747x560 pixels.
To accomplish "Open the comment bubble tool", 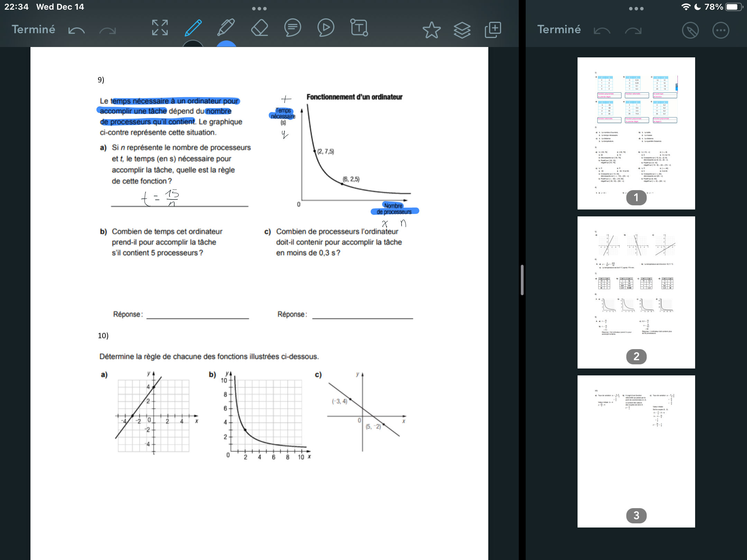I will [293, 28].
